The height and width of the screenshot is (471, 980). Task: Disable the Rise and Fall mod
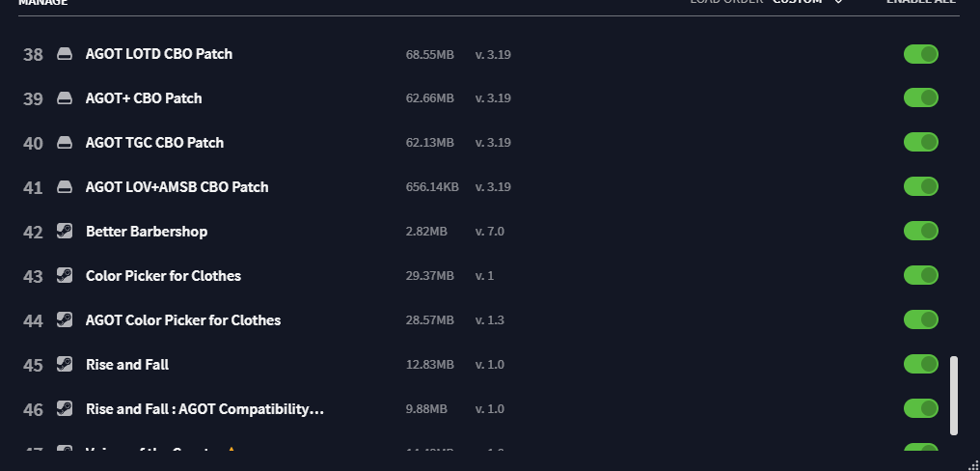[920, 364]
